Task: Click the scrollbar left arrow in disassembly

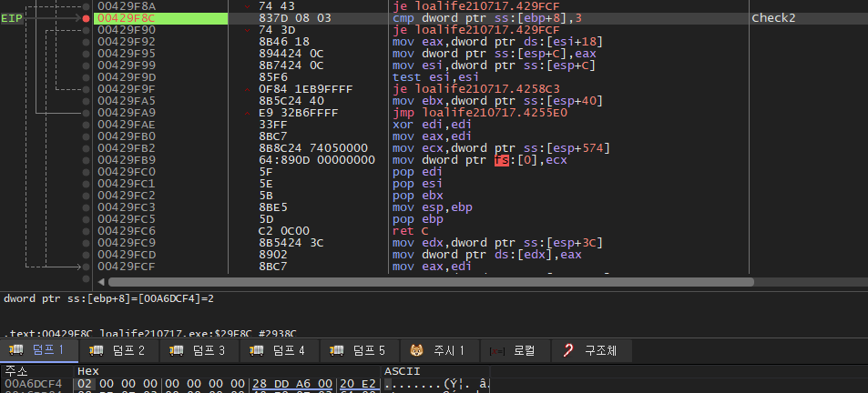Action: [101, 282]
